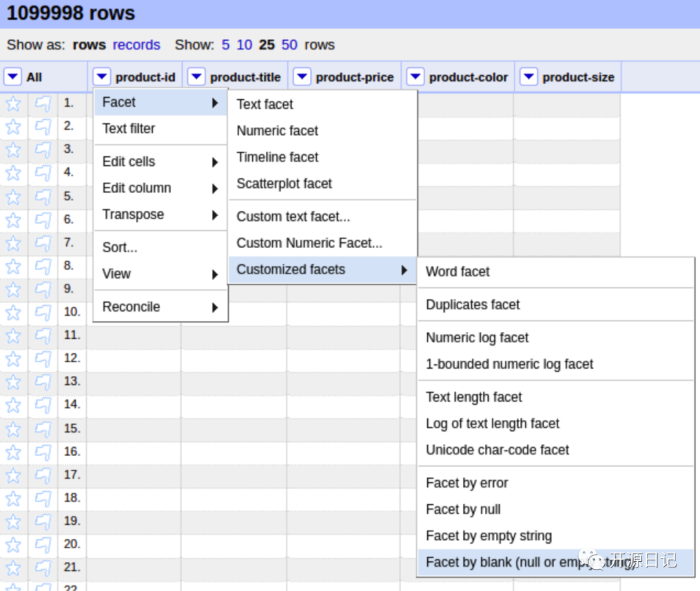Choose Word facet
This screenshot has height=591, width=700.
click(x=556, y=272)
